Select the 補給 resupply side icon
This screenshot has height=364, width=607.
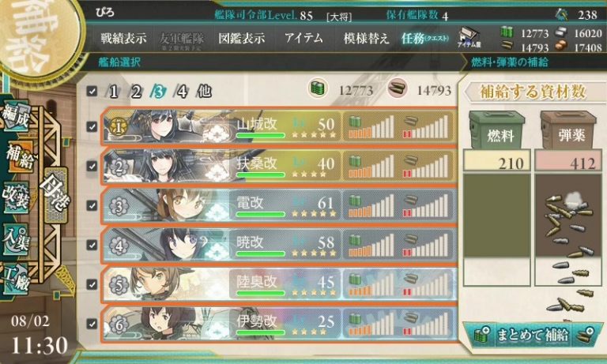click(19, 156)
